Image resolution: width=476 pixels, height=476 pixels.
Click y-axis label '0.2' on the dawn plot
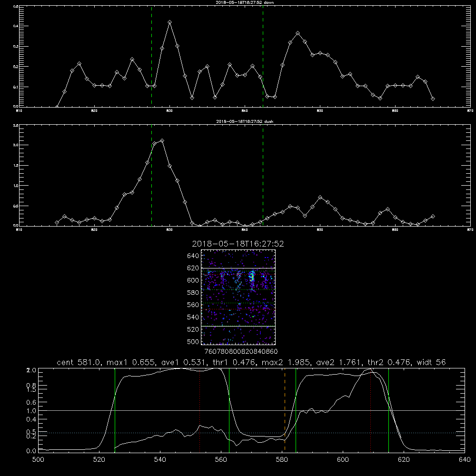point(16,67)
